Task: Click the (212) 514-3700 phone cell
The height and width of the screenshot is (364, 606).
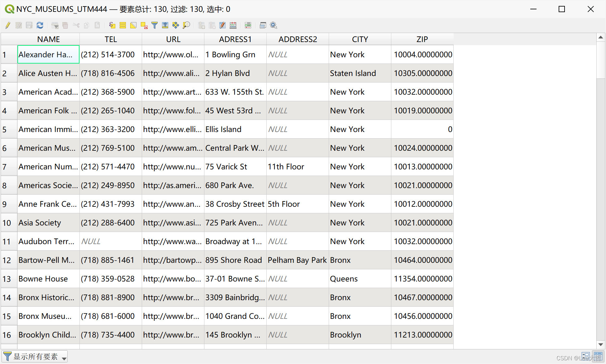Action: pyautogui.click(x=111, y=54)
